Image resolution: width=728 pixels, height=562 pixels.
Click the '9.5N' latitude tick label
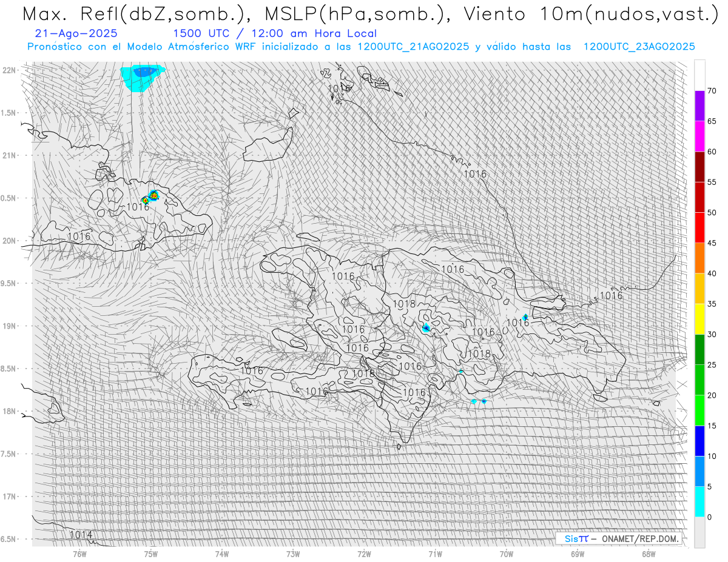[x=8, y=283]
